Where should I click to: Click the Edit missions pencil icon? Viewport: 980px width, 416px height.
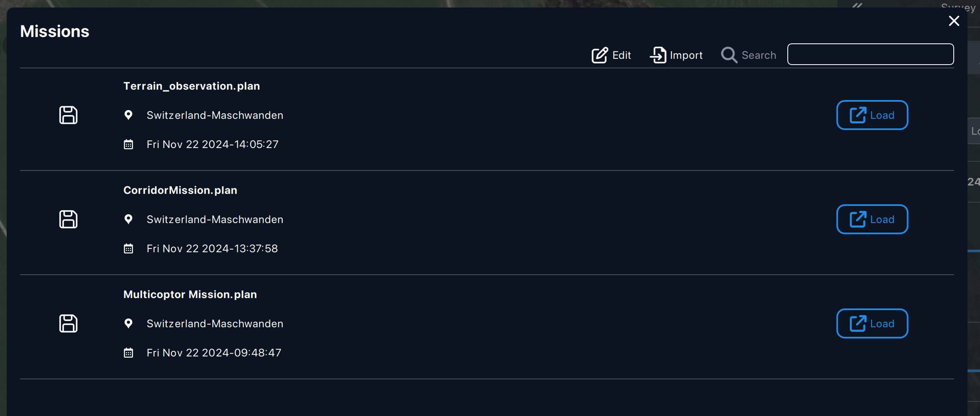[x=600, y=55]
